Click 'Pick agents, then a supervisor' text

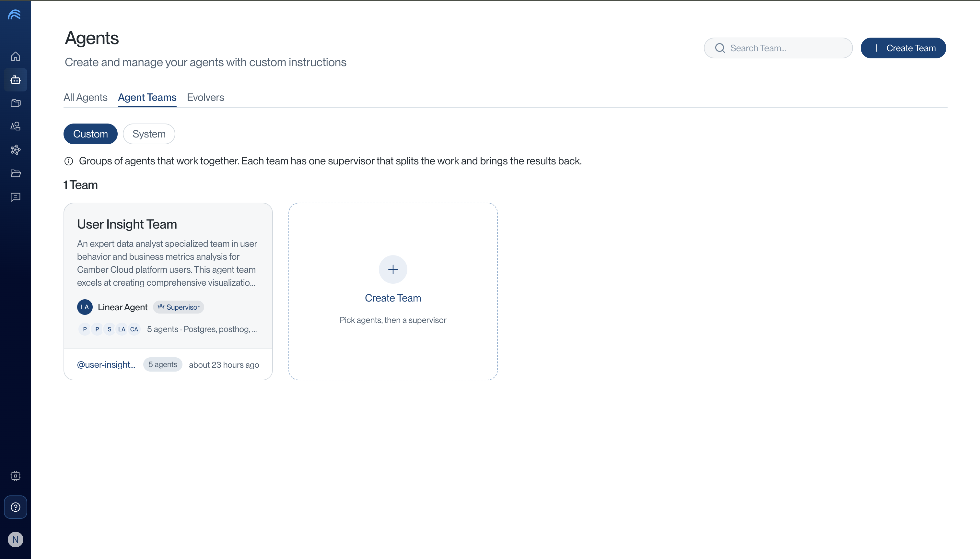(x=392, y=320)
